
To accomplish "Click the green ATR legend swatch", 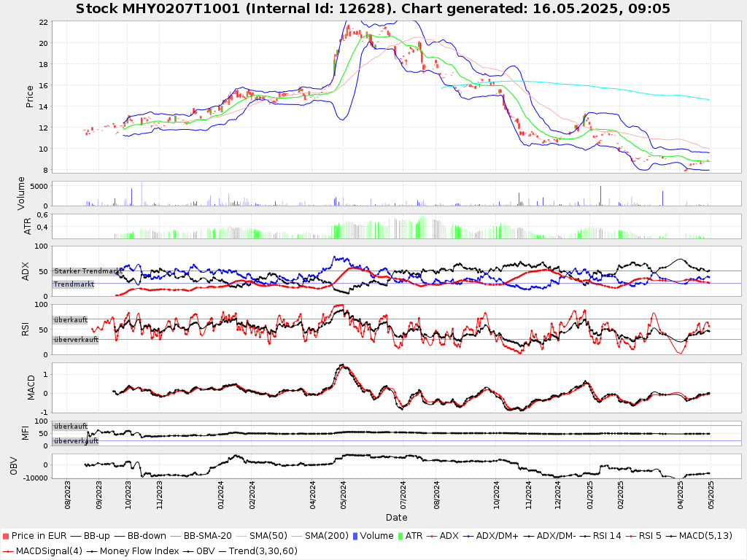I will pyautogui.click(x=400, y=536).
